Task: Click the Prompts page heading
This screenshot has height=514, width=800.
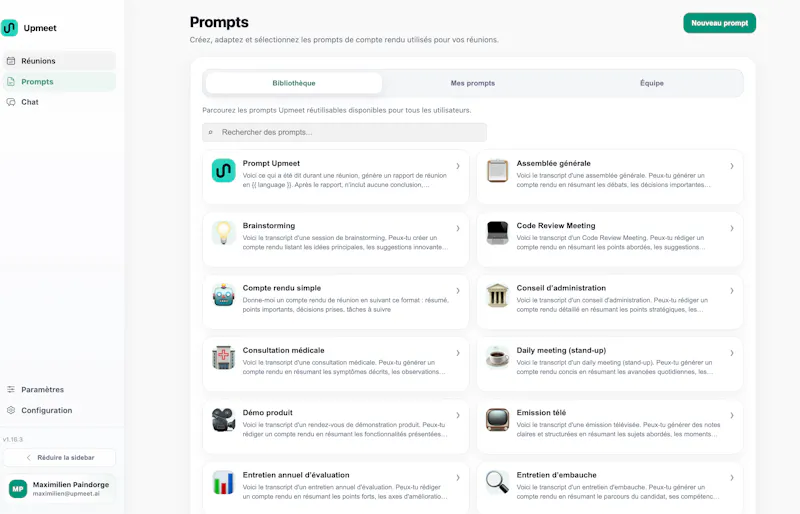Action: (x=219, y=22)
